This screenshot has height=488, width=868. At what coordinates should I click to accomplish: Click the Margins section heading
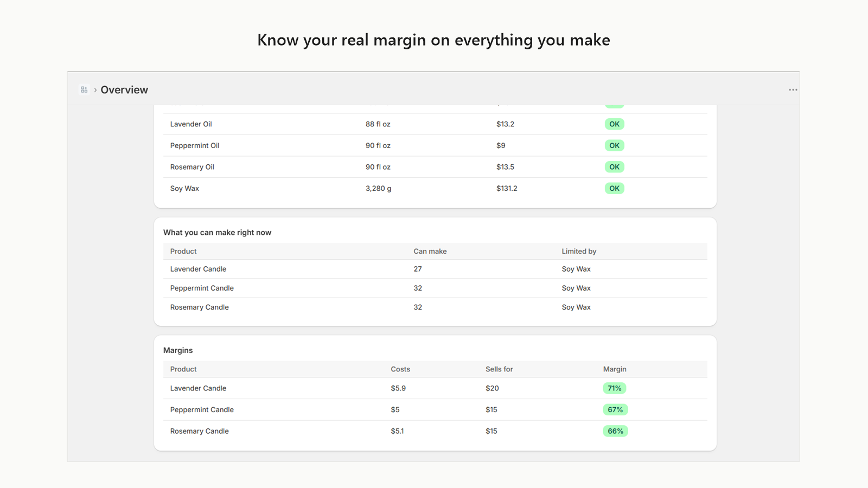pos(178,350)
